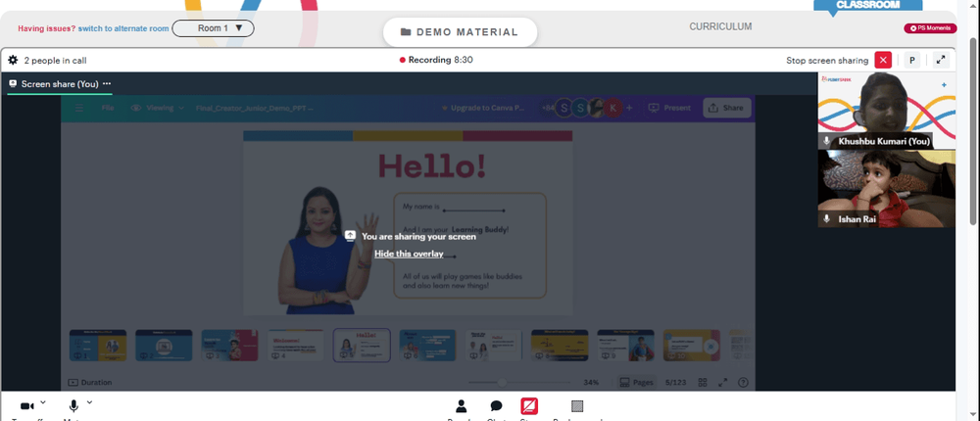Click the Present button in Canva
The image size is (980, 421).
tap(669, 108)
